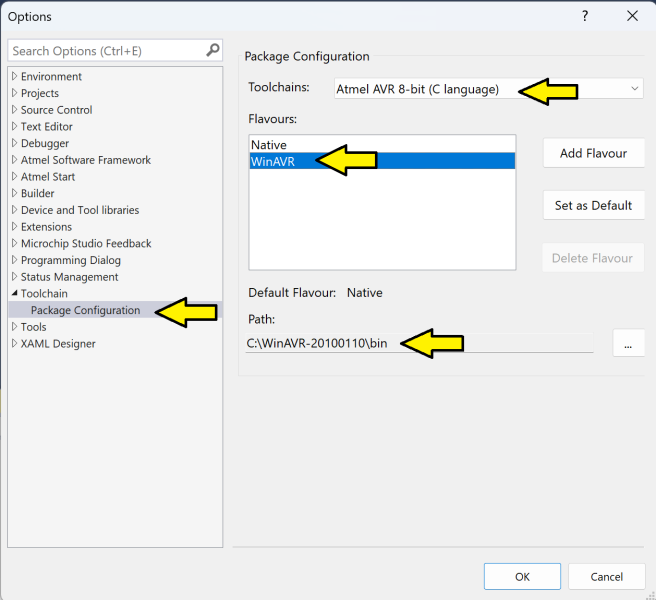656x600 pixels.
Task: Expand the XAML Designer node
Action: pos(14,344)
